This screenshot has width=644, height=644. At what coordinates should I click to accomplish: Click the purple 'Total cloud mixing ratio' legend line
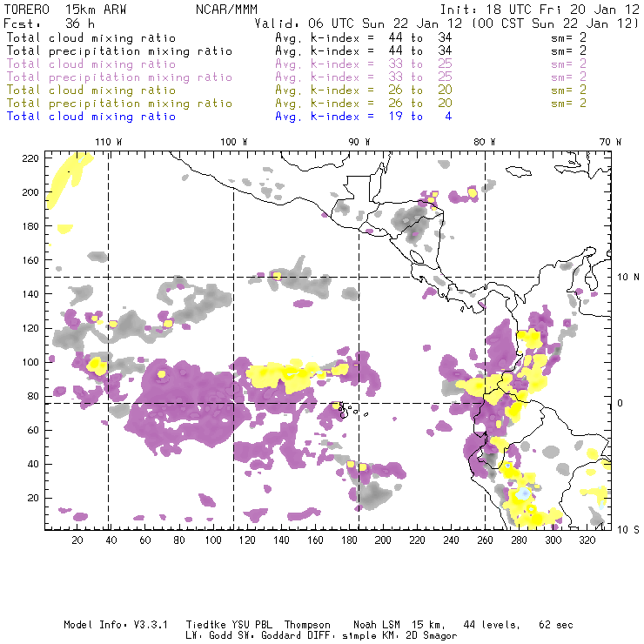click(x=91, y=64)
